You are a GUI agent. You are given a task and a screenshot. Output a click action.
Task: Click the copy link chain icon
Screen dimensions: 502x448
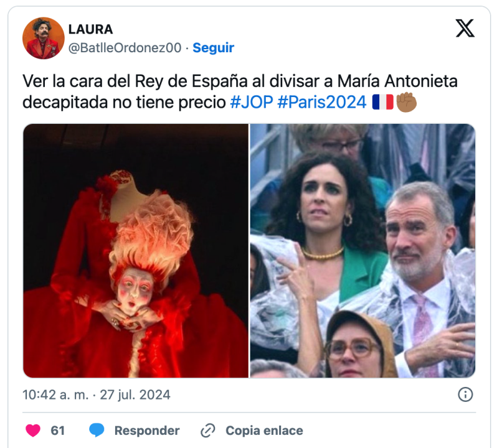(x=208, y=431)
